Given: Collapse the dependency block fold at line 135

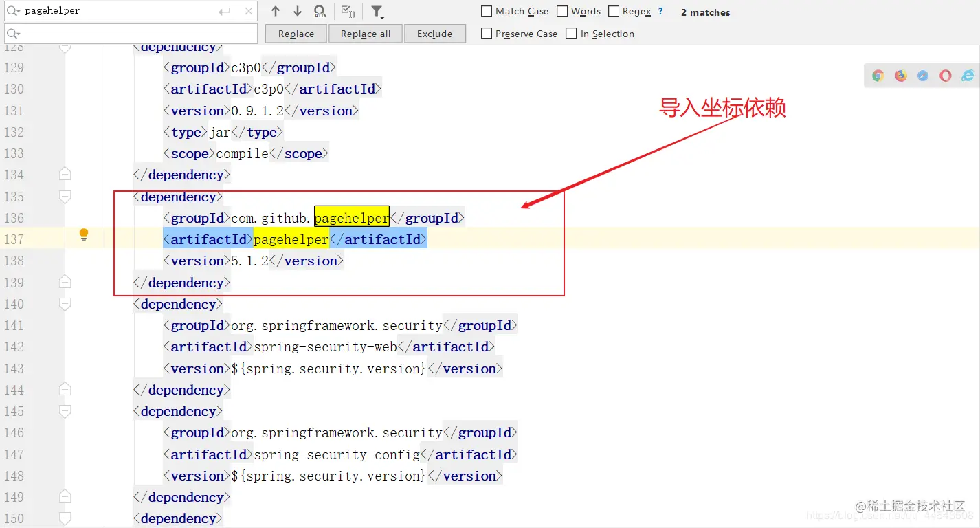Looking at the screenshot, I should click(x=65, y=197).
